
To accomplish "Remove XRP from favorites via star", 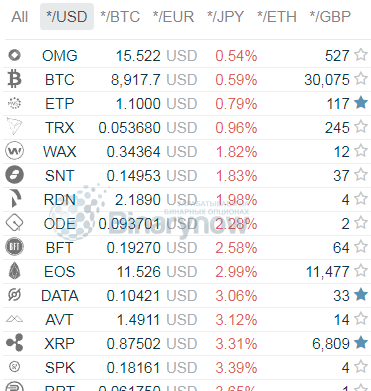I will 361,343.
